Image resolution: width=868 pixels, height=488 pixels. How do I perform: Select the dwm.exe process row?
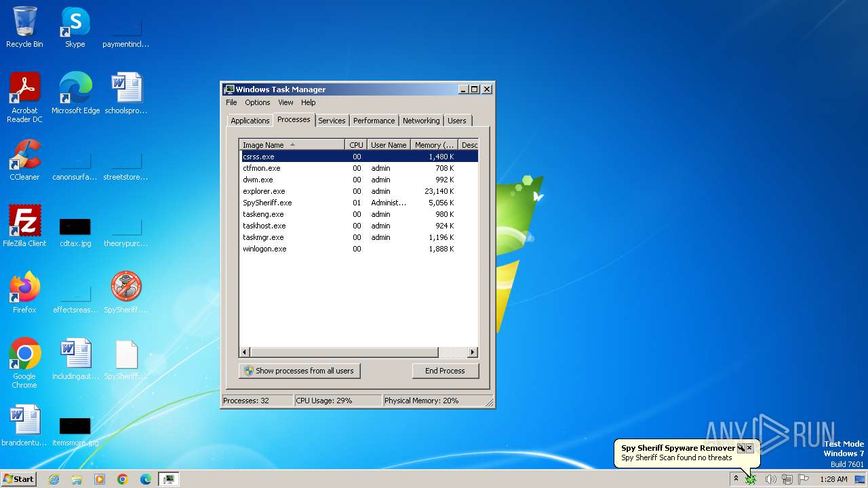point(359,180)
